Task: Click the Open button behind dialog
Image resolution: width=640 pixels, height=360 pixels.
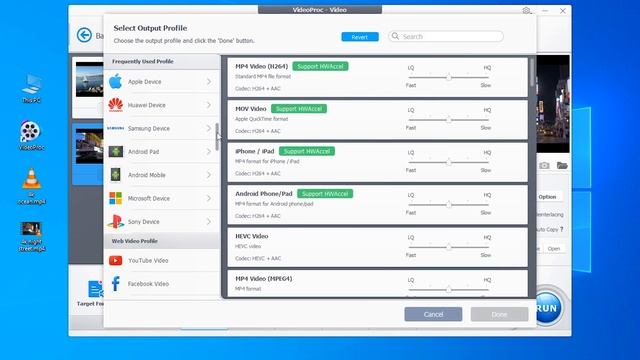Action: click(554, 249)
